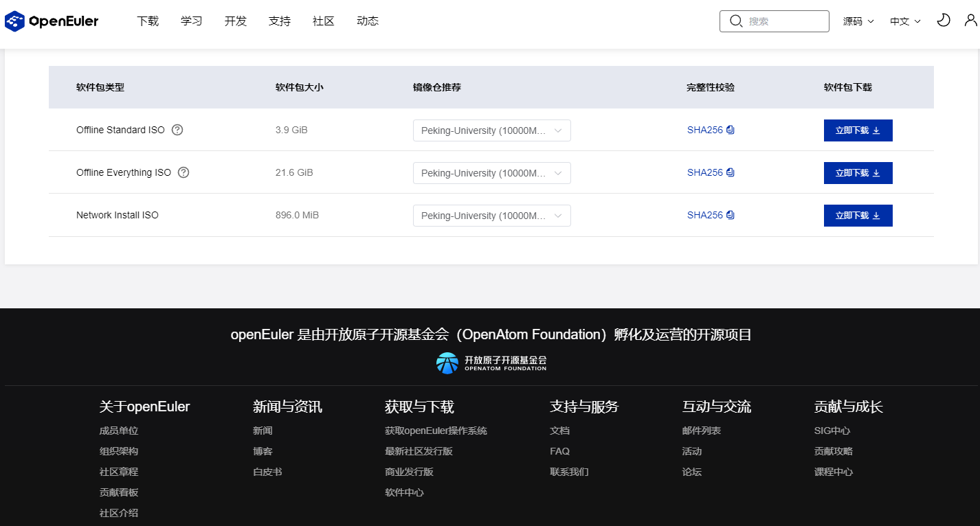Open the 支持 menu
This screenshot has width=980, height=526.
280,21
